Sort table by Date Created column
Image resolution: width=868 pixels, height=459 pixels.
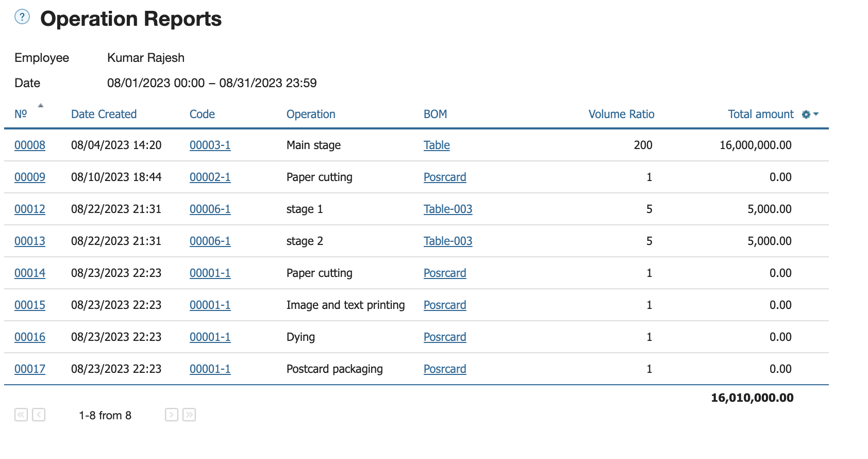pyautogui.click(x=104, y=114)
